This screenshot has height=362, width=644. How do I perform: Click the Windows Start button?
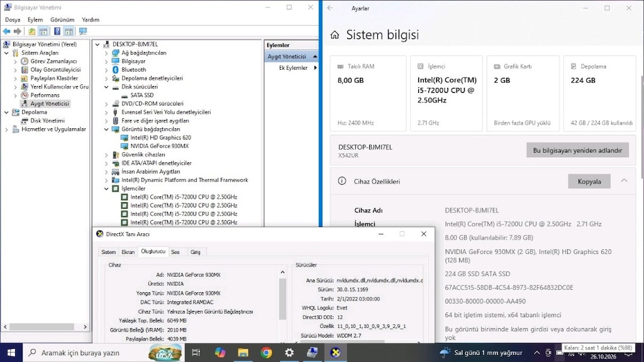(11, 353)
